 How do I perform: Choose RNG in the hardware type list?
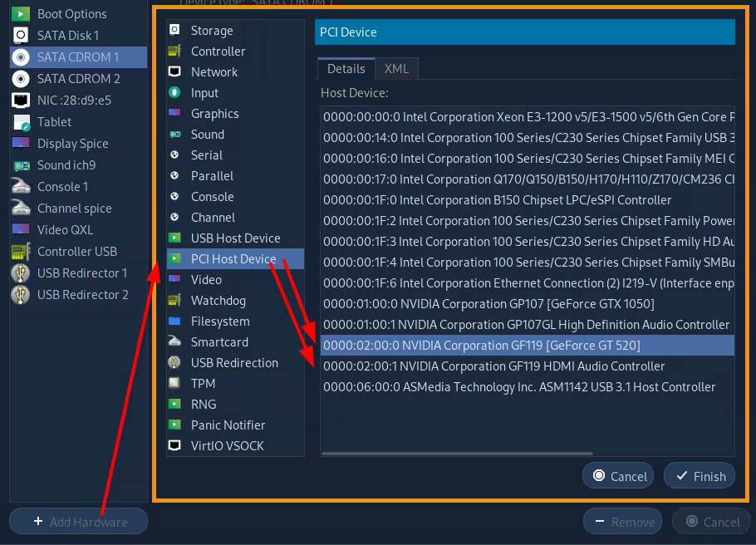235,404
